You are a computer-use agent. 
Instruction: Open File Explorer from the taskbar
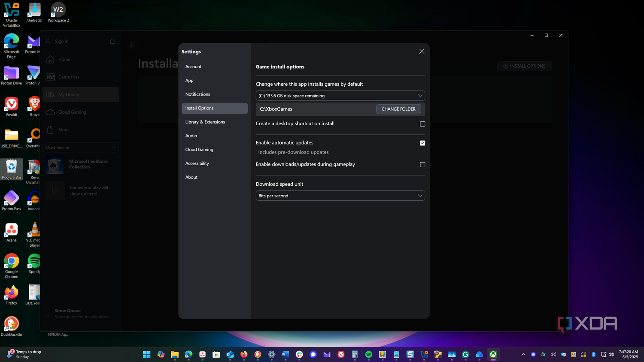pyautogui.click(x=174, y=354)
